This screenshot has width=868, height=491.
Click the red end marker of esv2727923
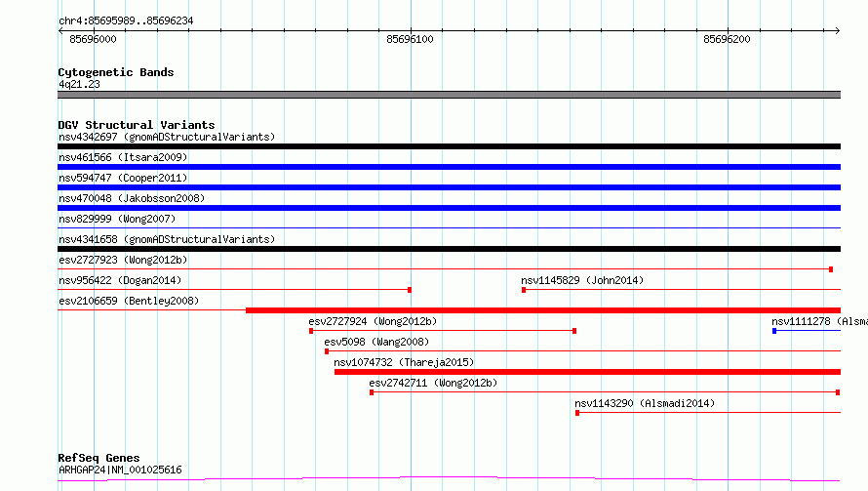click(831, 269)
